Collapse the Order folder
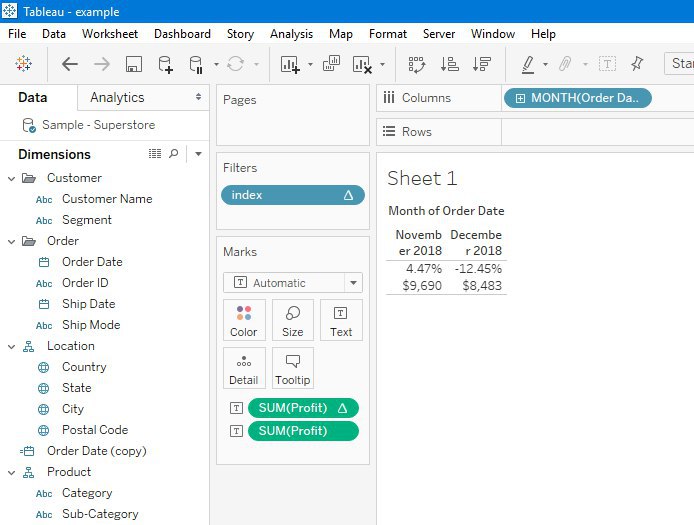The width and height of the screenshot is (694, 525). click(12, 241)
